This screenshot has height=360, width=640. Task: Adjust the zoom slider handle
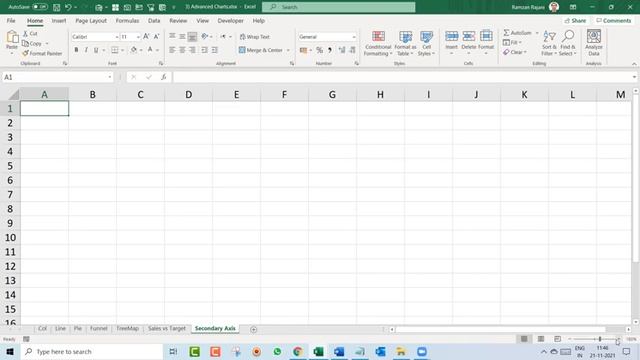click(x=600, y=339)
